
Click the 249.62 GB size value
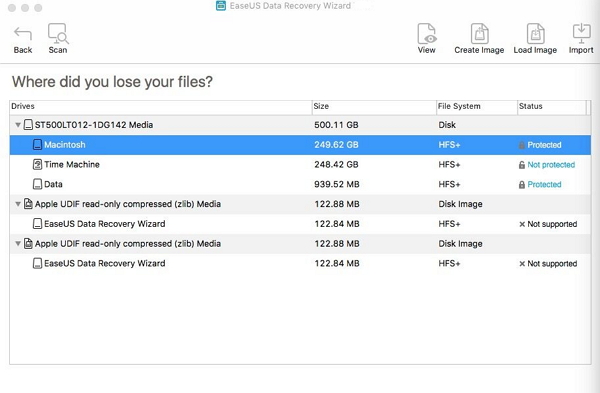click(336, 145)
